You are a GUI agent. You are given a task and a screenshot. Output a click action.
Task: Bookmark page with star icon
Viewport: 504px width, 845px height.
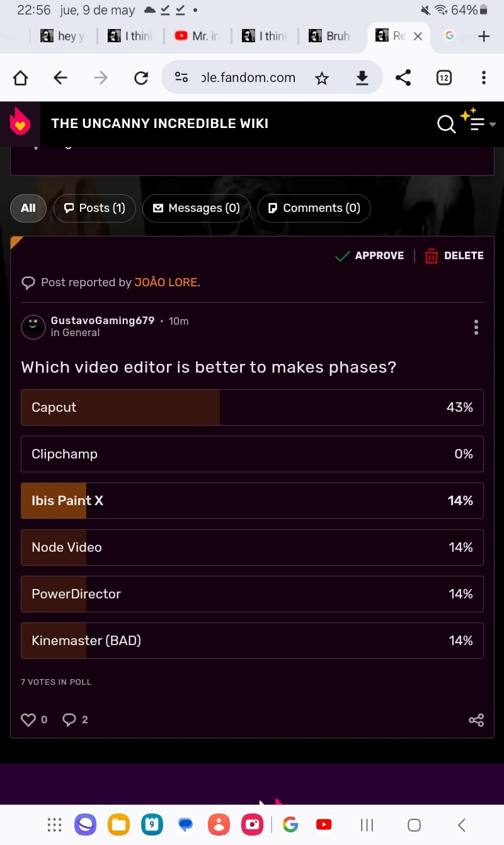[x=322, y=78]
